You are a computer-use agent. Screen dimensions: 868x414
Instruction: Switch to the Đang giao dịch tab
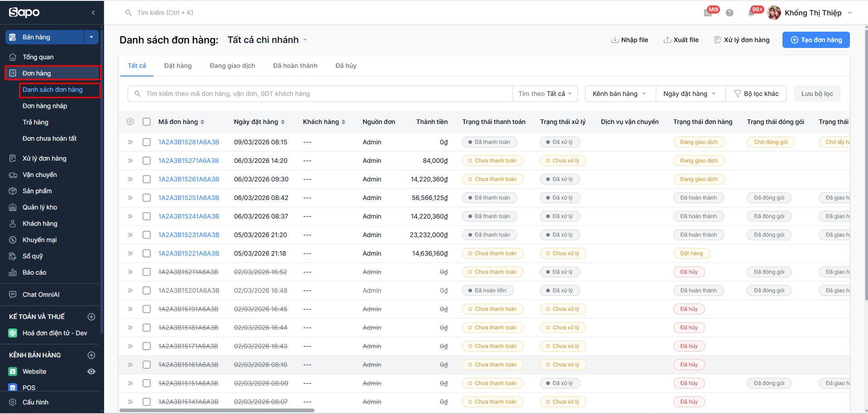tap(232, 66)
